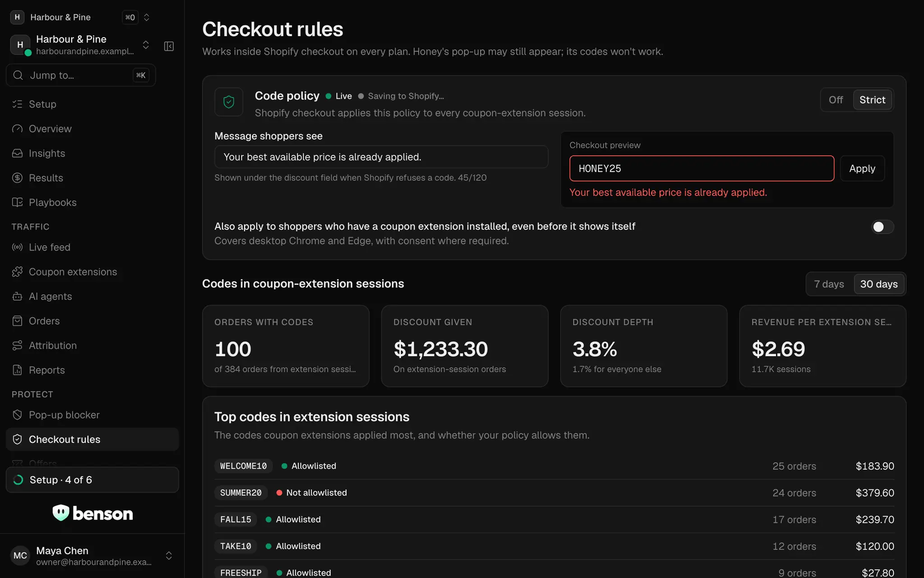924x578 pixels.
Task: Click the Live feed broadcast icon
Action: [x=17, y=247]
